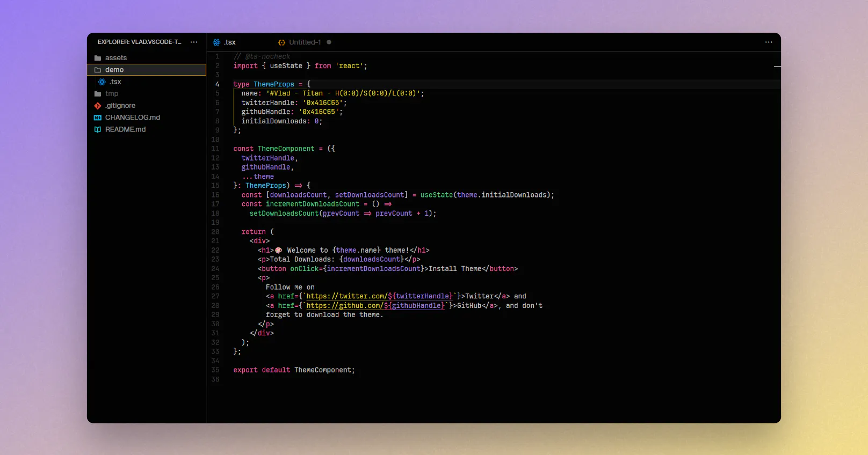
Task: Open the .gitignore file
Action: pyautogui.click(x=147, y=106)
